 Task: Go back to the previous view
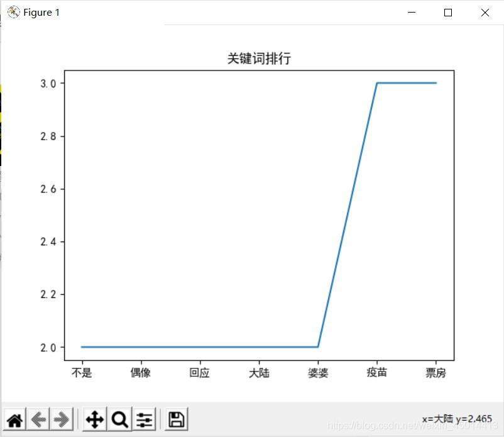[x=38, y=419]
